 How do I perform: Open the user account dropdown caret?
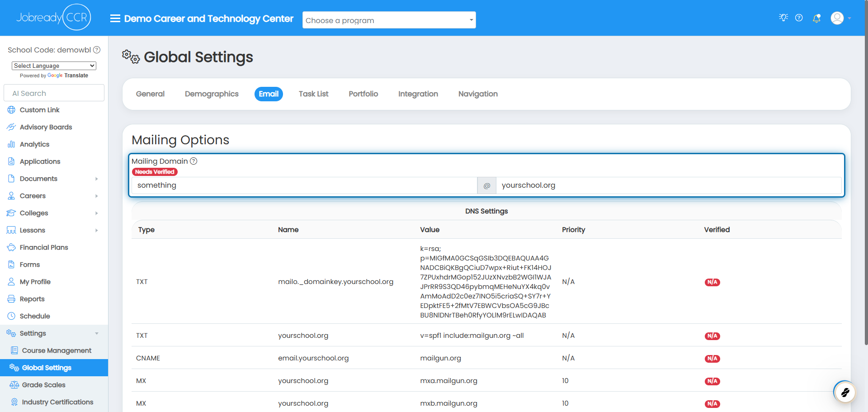click(849, 19)
